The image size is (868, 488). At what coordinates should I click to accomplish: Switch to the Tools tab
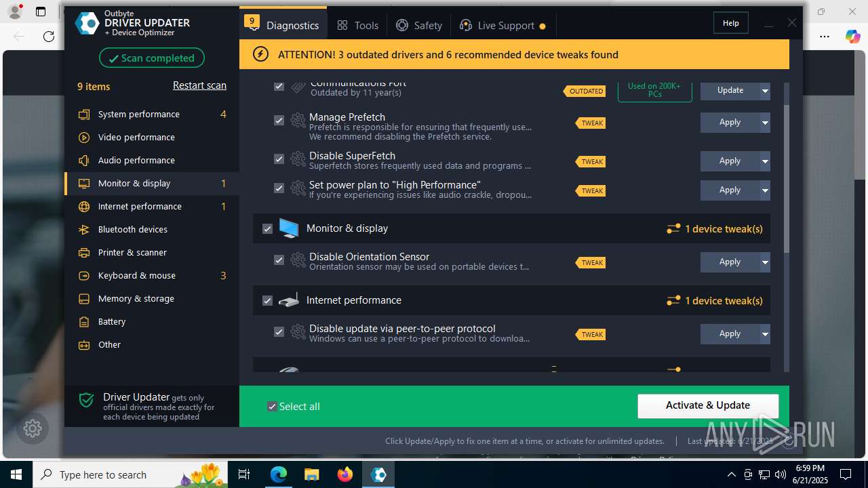pyautogui.click(x=358, y=25)
